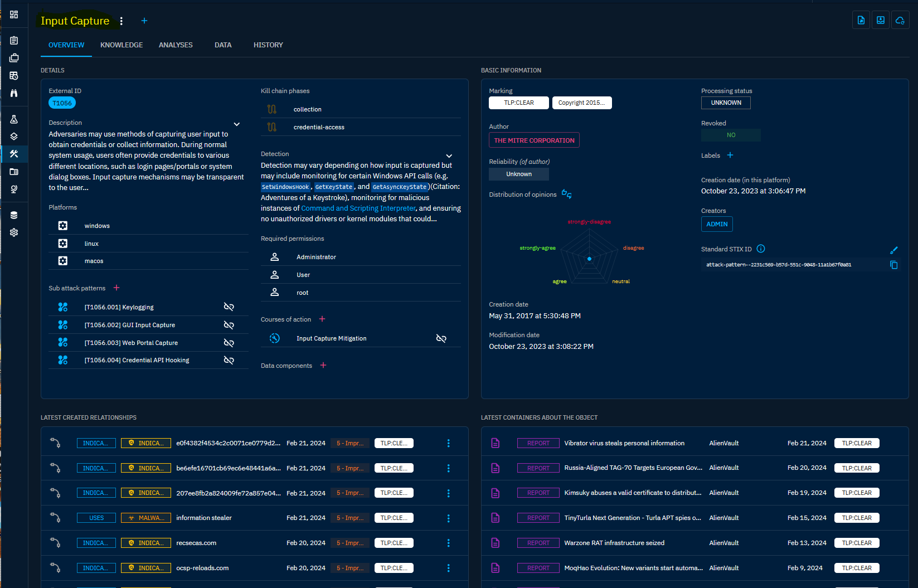This screenshot has height=588, width=918.
Task: Unlink the Credential API Hooking sub pattern
Action: [x=229, y=360]
